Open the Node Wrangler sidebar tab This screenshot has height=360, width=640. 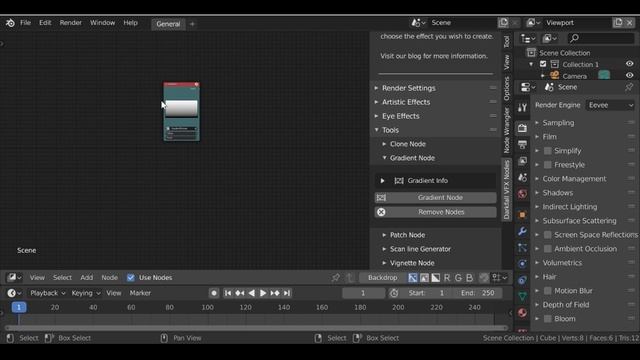(x=507, y=130)
